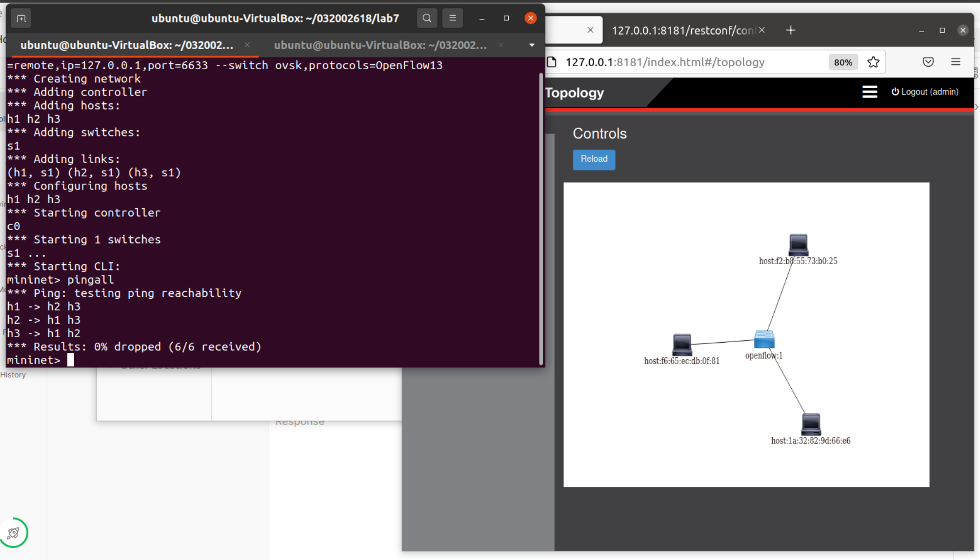Click the Logout (admin) link

(925, 92)
